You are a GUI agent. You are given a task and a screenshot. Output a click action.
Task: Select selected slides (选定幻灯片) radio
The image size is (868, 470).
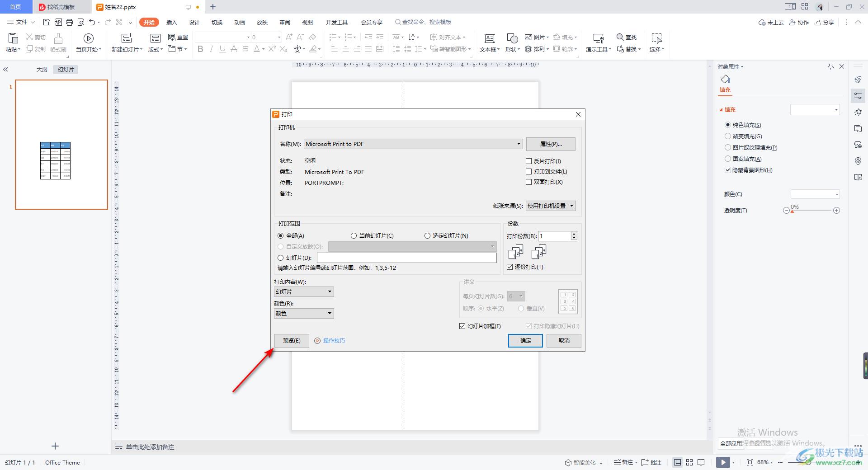coord(427,235)
